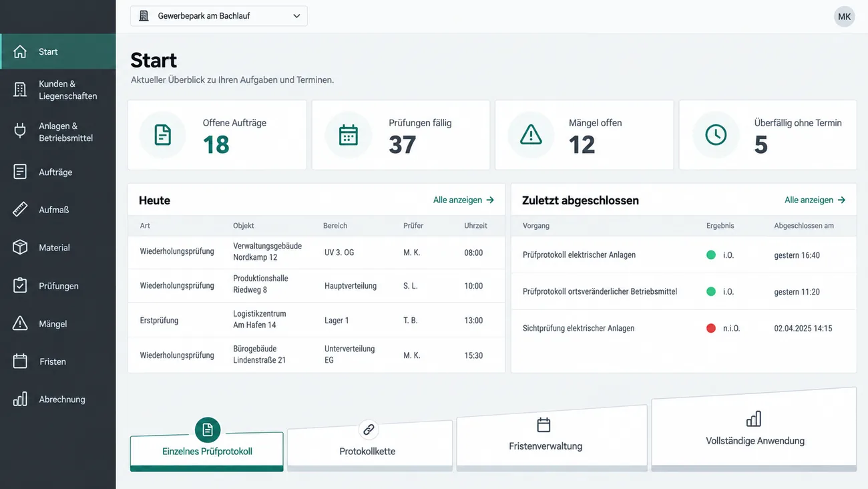Select the Einzelnes Prüfprotokoll tab

tap(207, 452)
